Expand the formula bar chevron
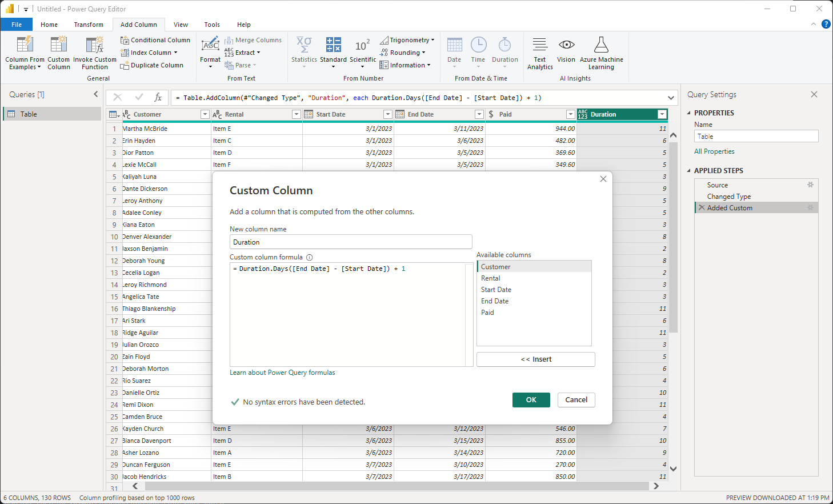The image size is (833, 504). click(671, 98)
